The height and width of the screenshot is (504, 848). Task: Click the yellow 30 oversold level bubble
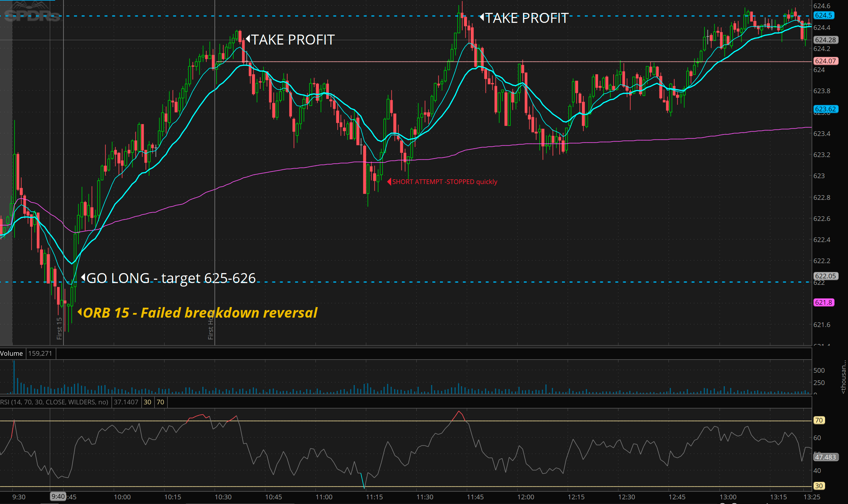click(x=819, y=486)
